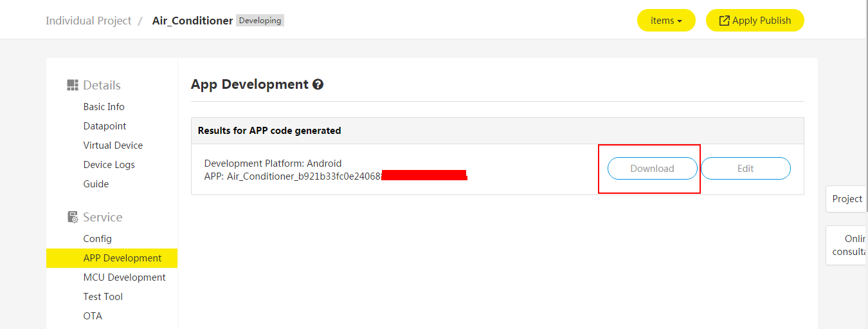Select Config under Service
The image size is (868, 329).
98,239
